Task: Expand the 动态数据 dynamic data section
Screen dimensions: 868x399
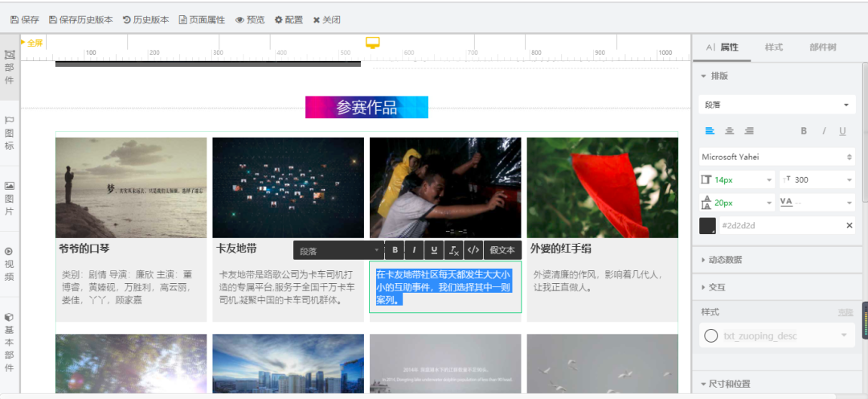Action: pyautogui.click(x=721, y=259)
